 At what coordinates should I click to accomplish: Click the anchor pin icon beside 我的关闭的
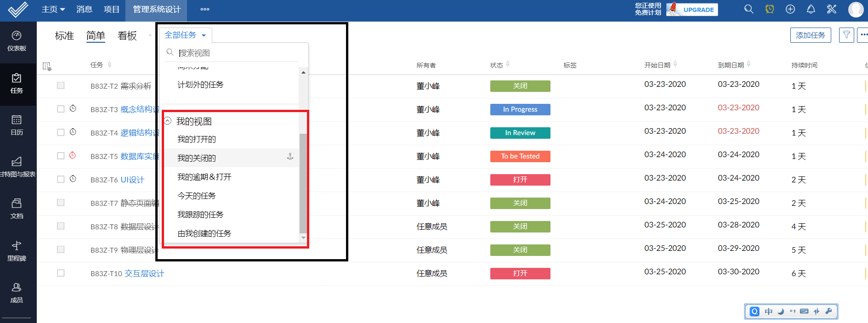pos(290,157)
